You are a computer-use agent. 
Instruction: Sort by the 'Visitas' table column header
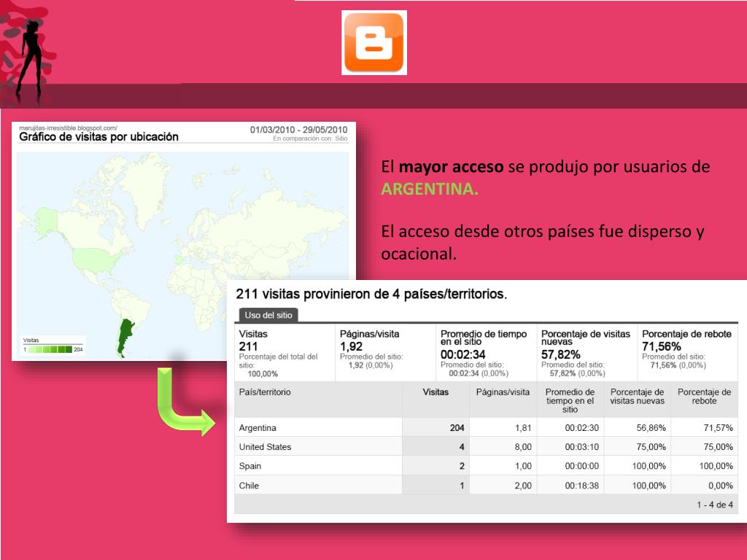[x=436, y=392]
